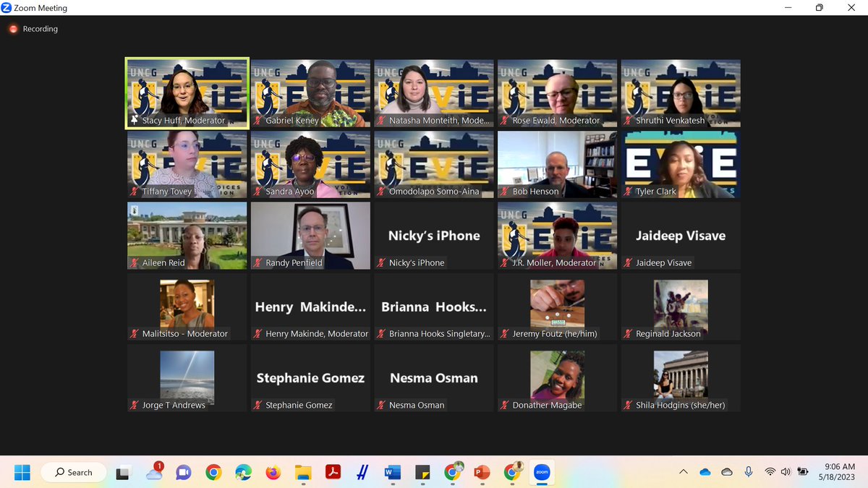The image size is (868, 488).
Task: Open PowerPoint from the taskbar
Action: coord(482,473)
